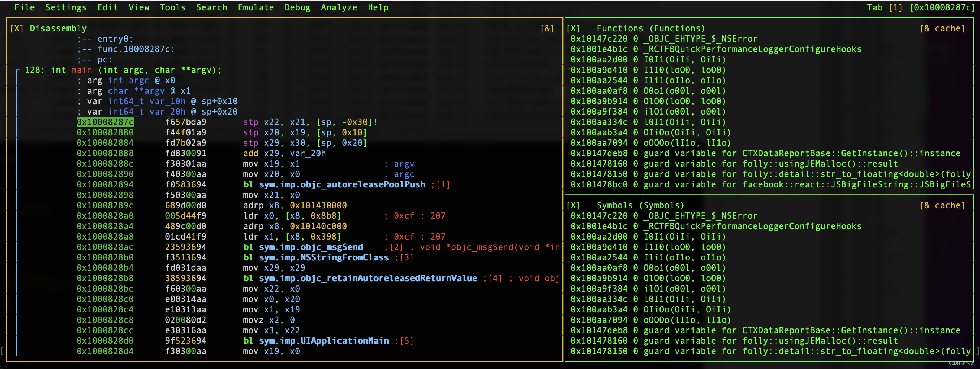Click the Symbols (Symbols) panel title

[640, 205]
